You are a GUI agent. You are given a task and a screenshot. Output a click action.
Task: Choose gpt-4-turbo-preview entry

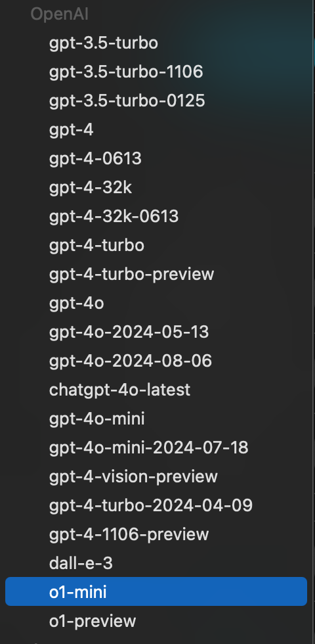(x=156, y=275)
